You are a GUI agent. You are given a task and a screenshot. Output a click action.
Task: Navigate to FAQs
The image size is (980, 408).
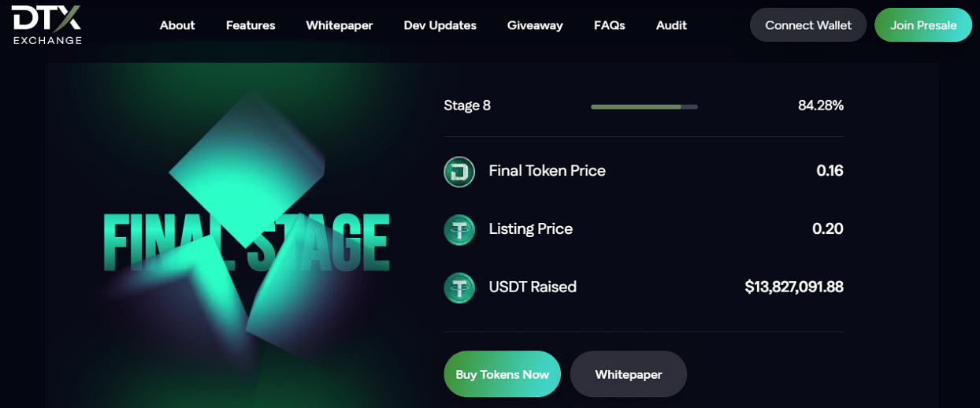pos(610,25)
